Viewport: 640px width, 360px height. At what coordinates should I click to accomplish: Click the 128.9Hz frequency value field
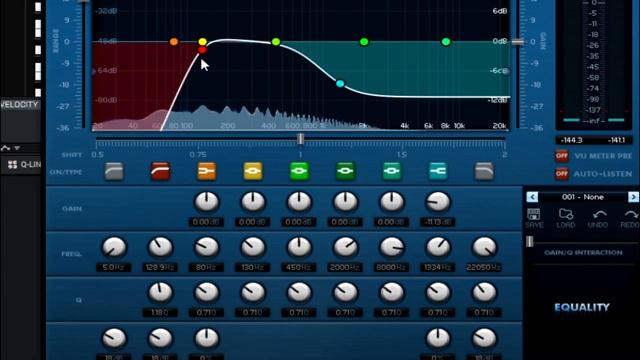tap(160, 267)
